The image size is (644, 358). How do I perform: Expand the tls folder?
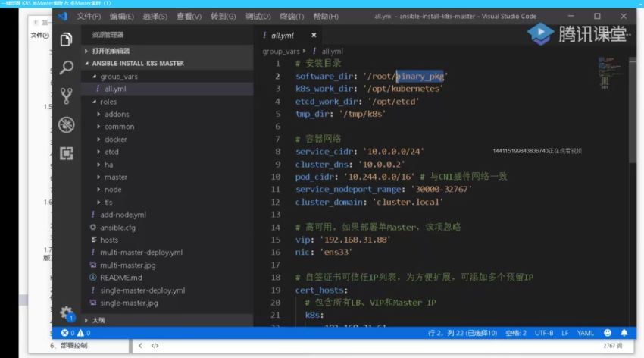point(167,203)
